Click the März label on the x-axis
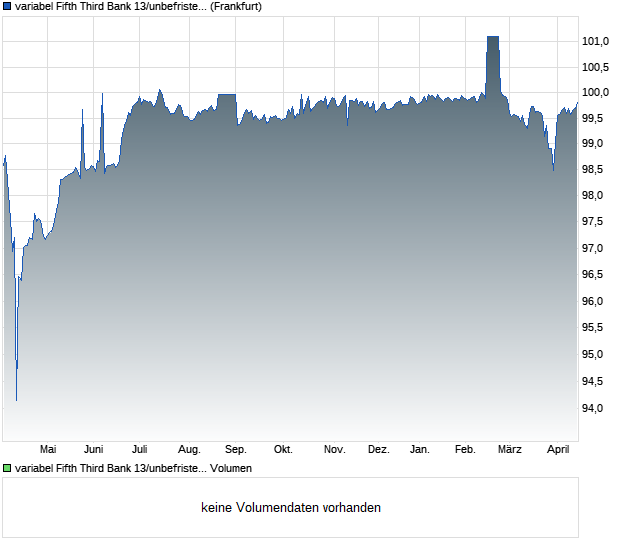The width and height of the screenshot is (620, 546). coord(510,450)
